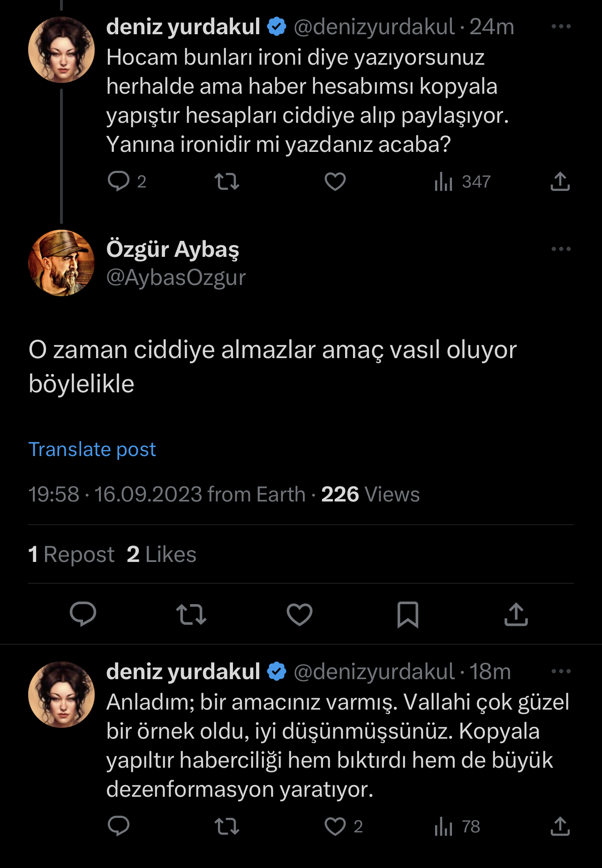Screen dimensions: 602x868
Task: Reply to Özgür Aybaş's main post
Action: 83,614
